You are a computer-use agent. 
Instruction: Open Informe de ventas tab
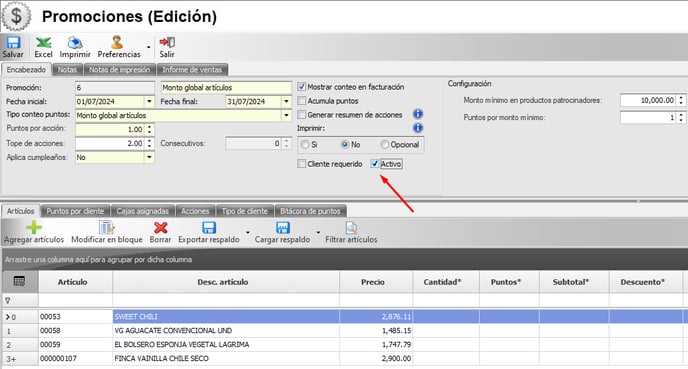(x=192, y=69)
